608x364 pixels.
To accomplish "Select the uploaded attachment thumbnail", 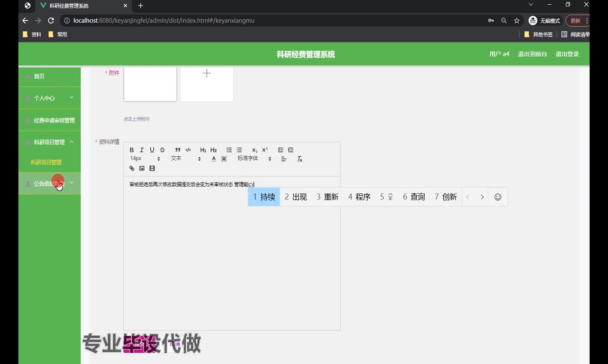I will tap(150, 84).
